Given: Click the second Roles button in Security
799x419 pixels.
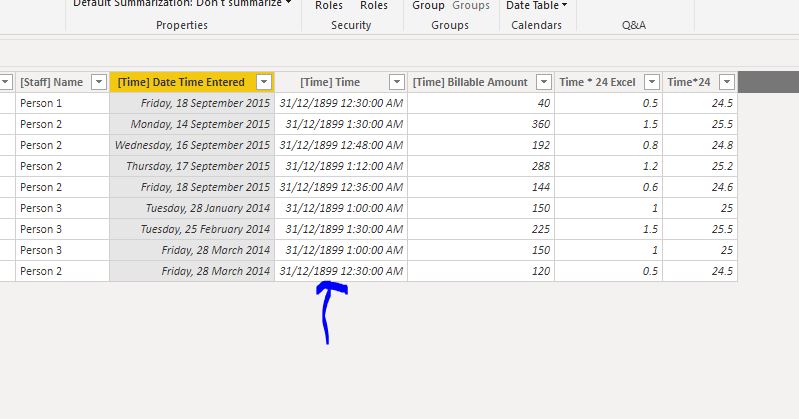Looking at the screenshot, I should (374, 5).
